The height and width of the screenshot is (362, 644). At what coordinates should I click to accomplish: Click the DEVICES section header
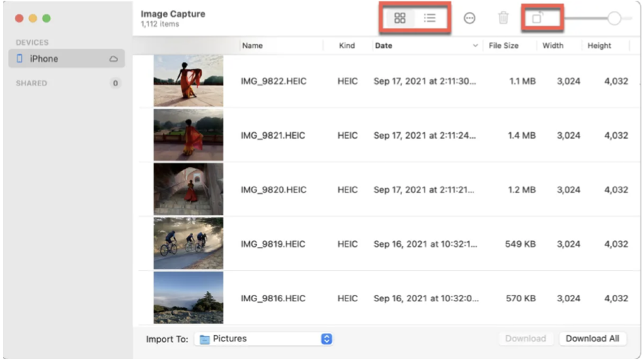(x=32, y=42)
